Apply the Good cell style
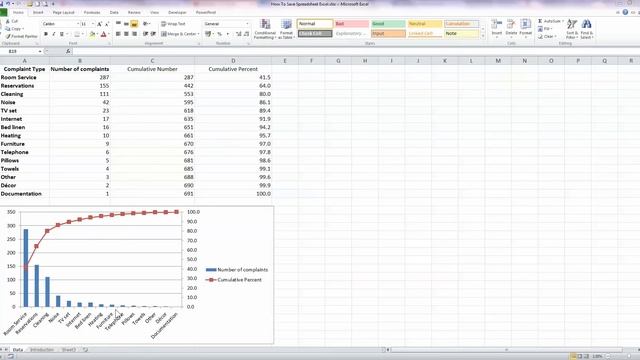This screenshot has height=360, width=640. tap(388, 24)
